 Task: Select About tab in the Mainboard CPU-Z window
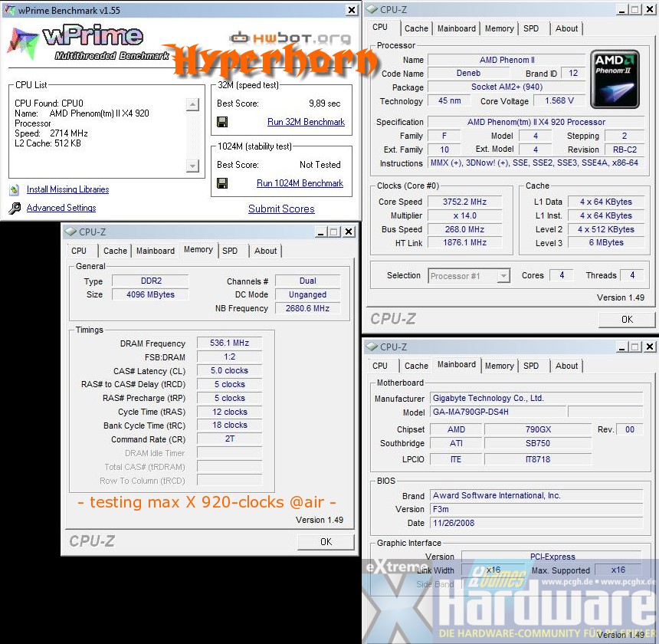(x=566, y=366)
